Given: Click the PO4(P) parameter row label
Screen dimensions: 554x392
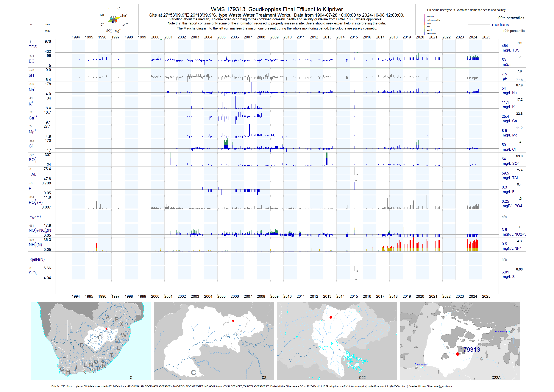Looking at the screenshot, I should 35,202.
